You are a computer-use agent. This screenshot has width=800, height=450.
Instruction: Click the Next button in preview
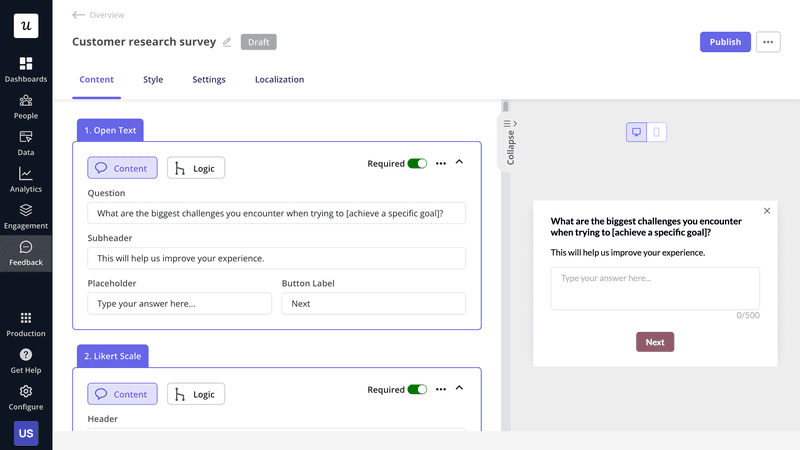(x=655, y=342)
